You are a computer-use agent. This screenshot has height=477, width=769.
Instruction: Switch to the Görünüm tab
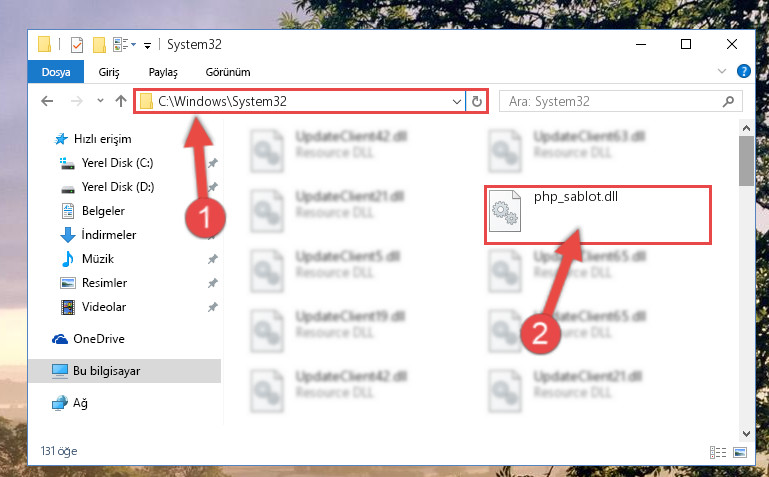click(x=228, y=72)
